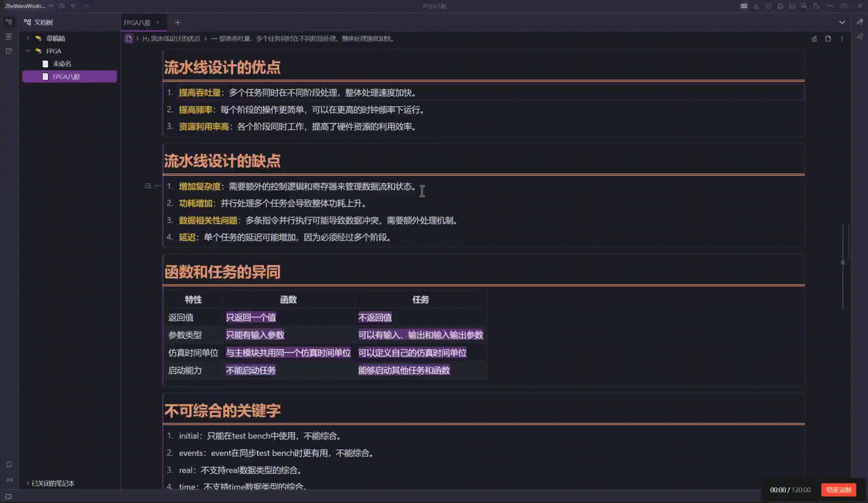Viewport: 868px width, 503px height.
Task: Open global search from the top bar
Action: (804, 6)
